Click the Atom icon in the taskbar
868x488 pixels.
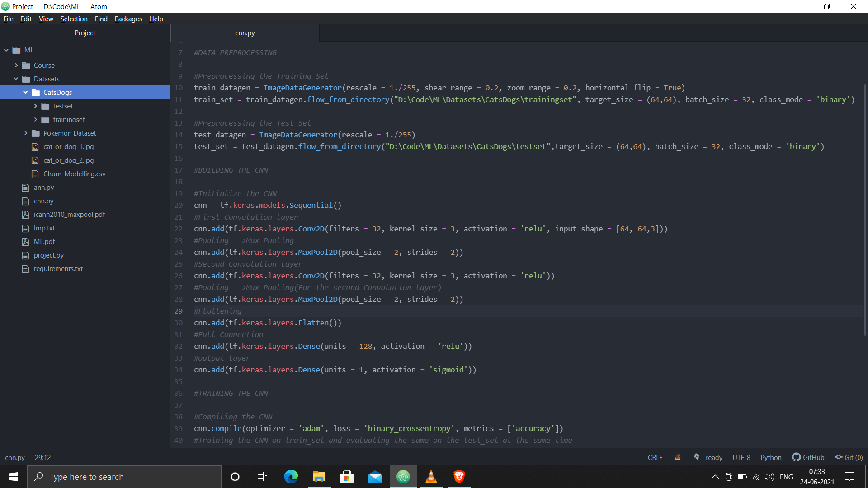coord(403,476)
